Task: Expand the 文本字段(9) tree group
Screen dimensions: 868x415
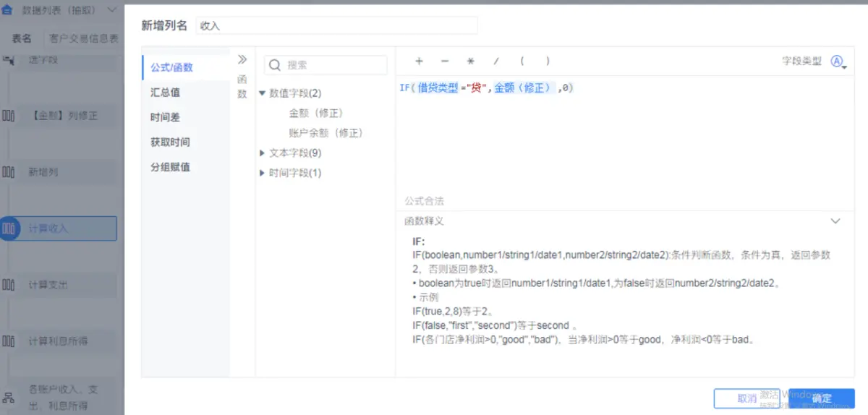Action: [263, 153]
